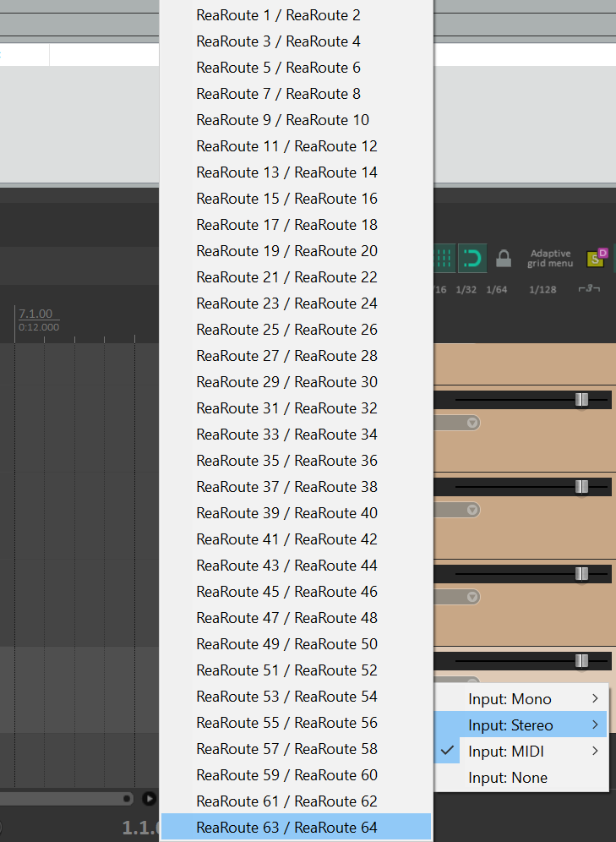Image resolution: width=616 pixels, height=842 pixels.
Task: Click arrow beside Input: Mono
Action: tap(595, 698)
